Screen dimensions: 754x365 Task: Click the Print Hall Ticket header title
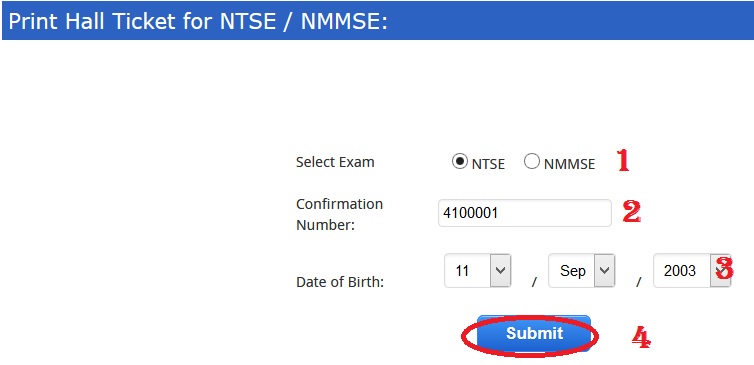198,22
